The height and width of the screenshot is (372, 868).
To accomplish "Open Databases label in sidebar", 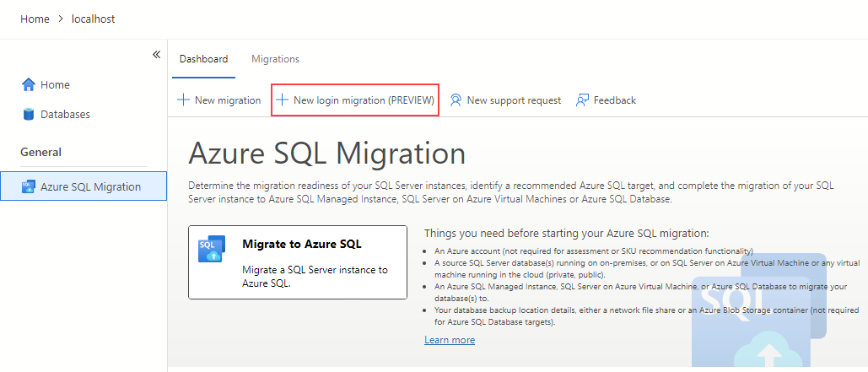I will 65,114.
